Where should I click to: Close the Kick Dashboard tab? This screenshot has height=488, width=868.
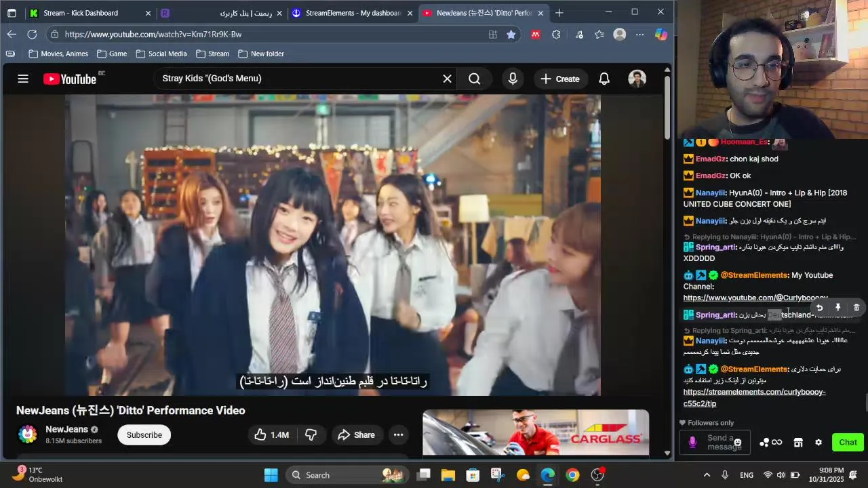pyautogui.click(x=149, y=13)
